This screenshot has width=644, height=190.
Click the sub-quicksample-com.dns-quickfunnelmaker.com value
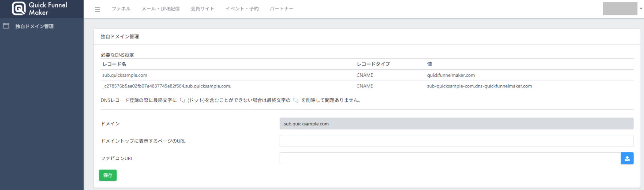(479, 86)
